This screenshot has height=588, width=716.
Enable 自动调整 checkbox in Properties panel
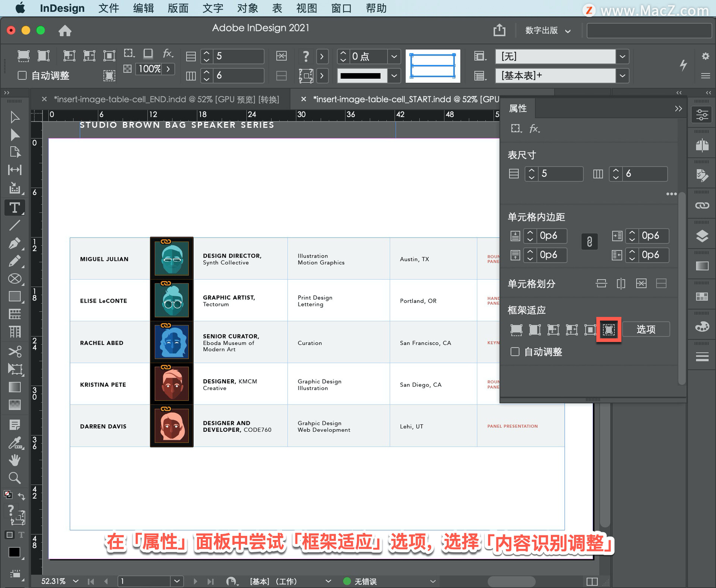(x=515, y=351)
